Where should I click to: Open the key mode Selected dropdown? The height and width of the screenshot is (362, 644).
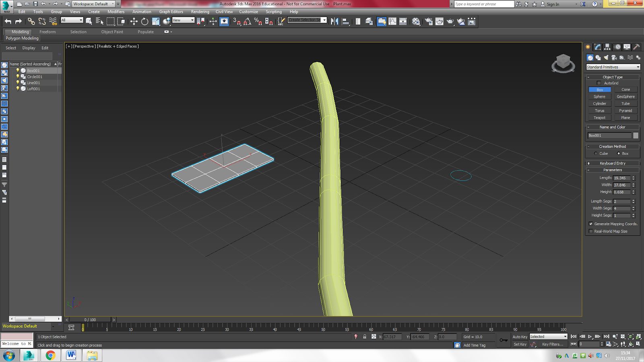click(549, 337)
